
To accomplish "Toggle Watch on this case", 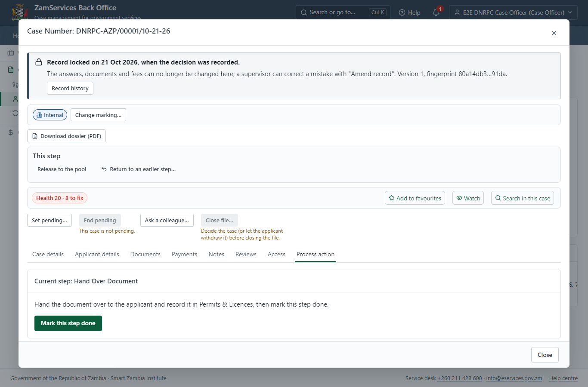I will [x=468, y=198].
